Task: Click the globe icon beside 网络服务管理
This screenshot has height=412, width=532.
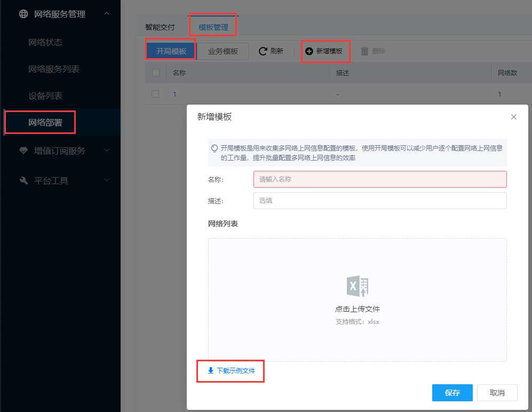Action: 23,14
